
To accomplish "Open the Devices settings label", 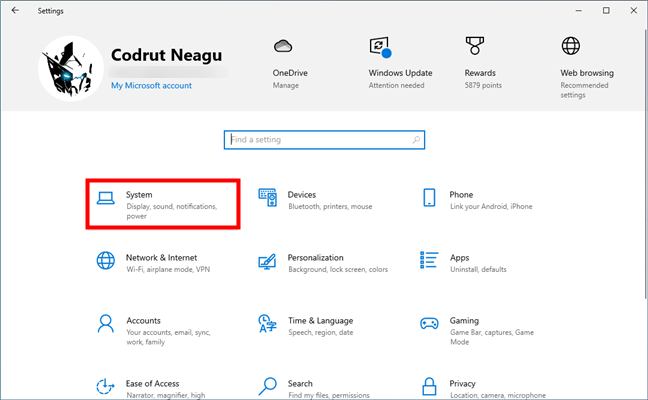I will tap(302, 195).
